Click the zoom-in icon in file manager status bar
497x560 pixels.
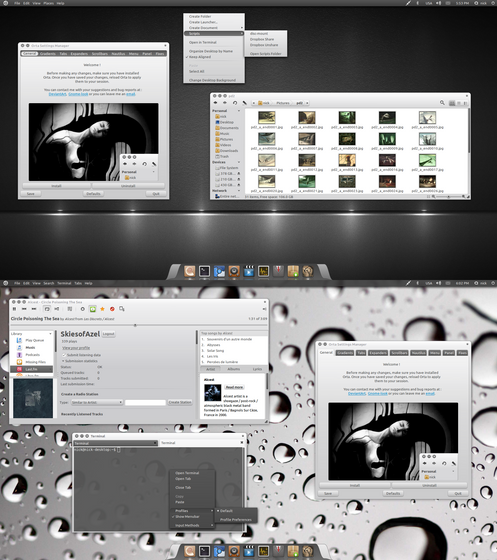463,197
